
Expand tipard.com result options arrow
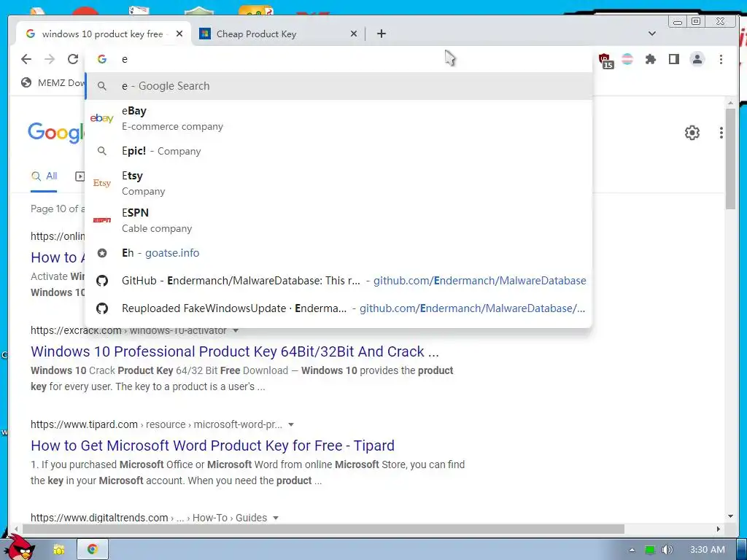pyautogui.click(x=291, y=425)
